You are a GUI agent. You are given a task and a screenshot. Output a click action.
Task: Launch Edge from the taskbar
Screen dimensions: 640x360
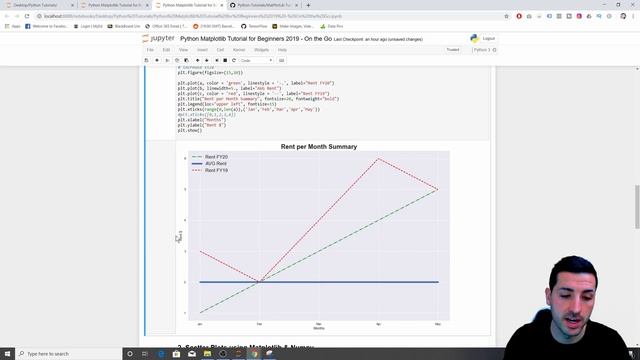click(161, 353)
